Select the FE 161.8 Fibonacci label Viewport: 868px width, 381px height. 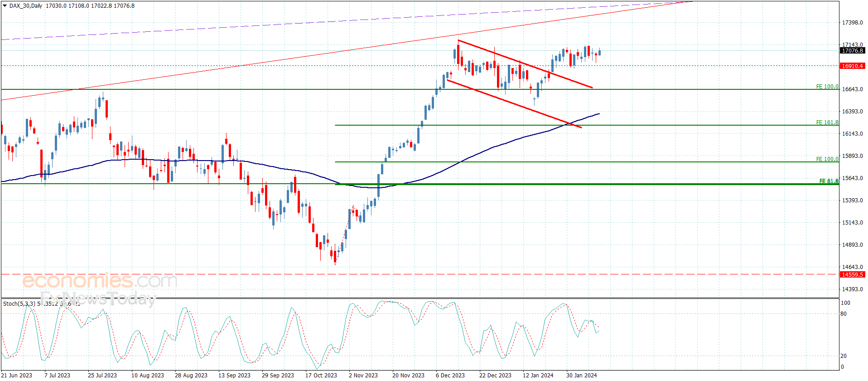827,122
